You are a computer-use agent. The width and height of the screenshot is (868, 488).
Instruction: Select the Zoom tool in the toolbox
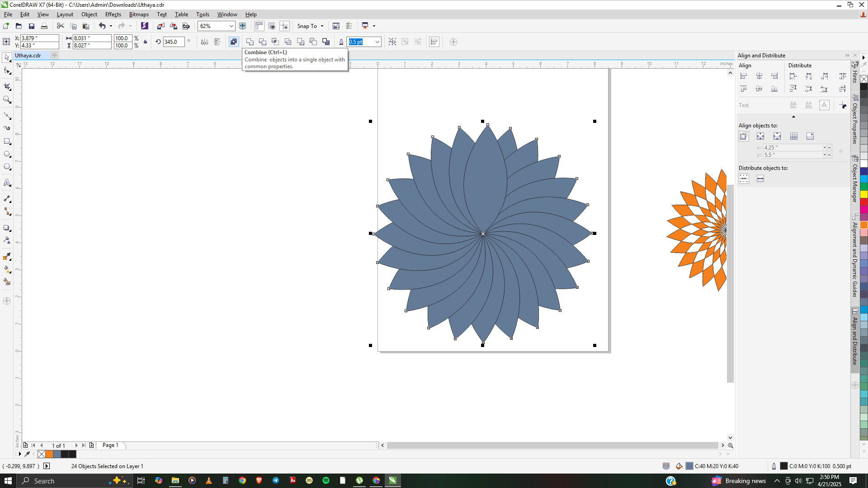coord(7,99)
